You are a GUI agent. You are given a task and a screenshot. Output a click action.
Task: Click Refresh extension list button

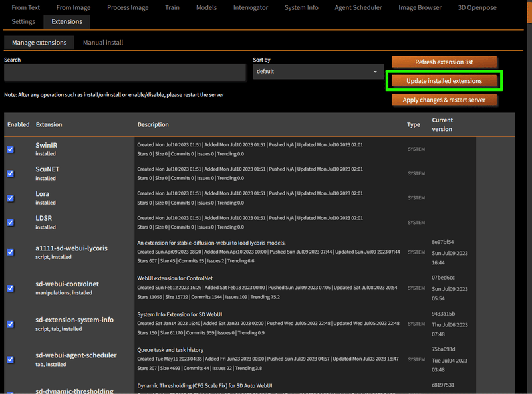pos(444,62)
